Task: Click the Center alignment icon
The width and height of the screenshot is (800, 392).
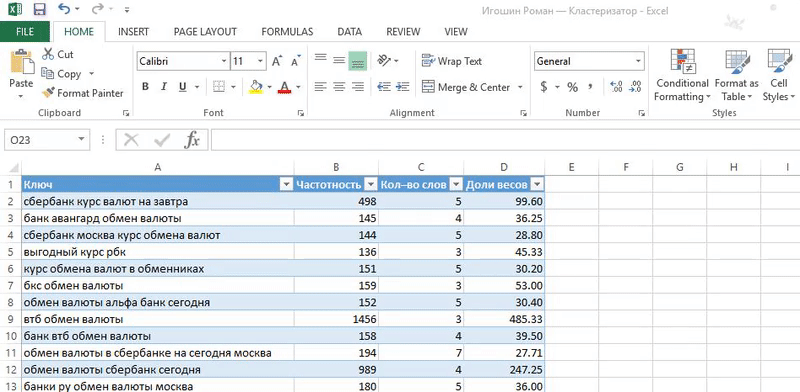Action: (339, 87)
